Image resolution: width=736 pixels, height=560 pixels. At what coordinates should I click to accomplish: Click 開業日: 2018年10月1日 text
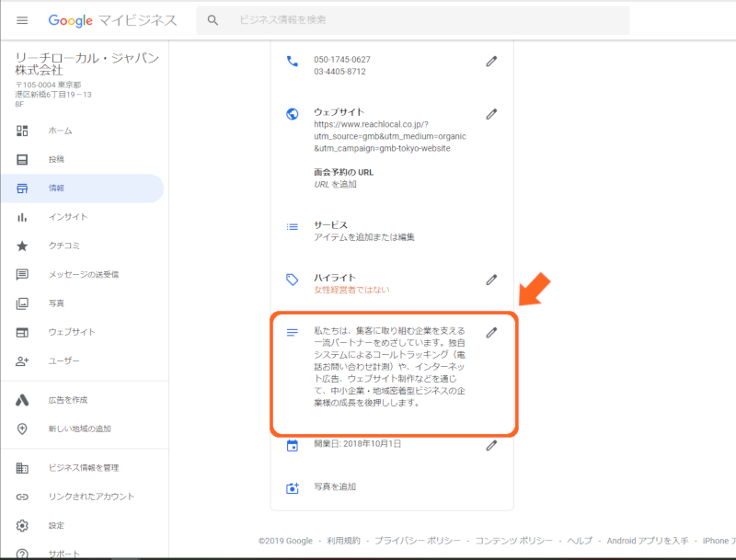pos(358,444)
